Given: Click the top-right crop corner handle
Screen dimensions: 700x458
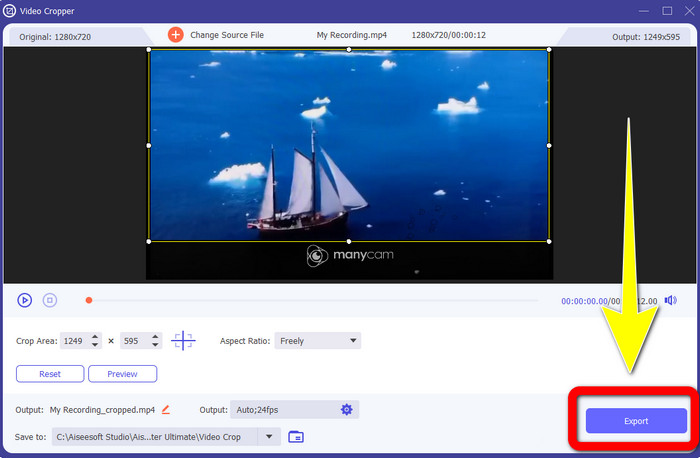Looking at the screenshot, I should click(x=549, y=50).
